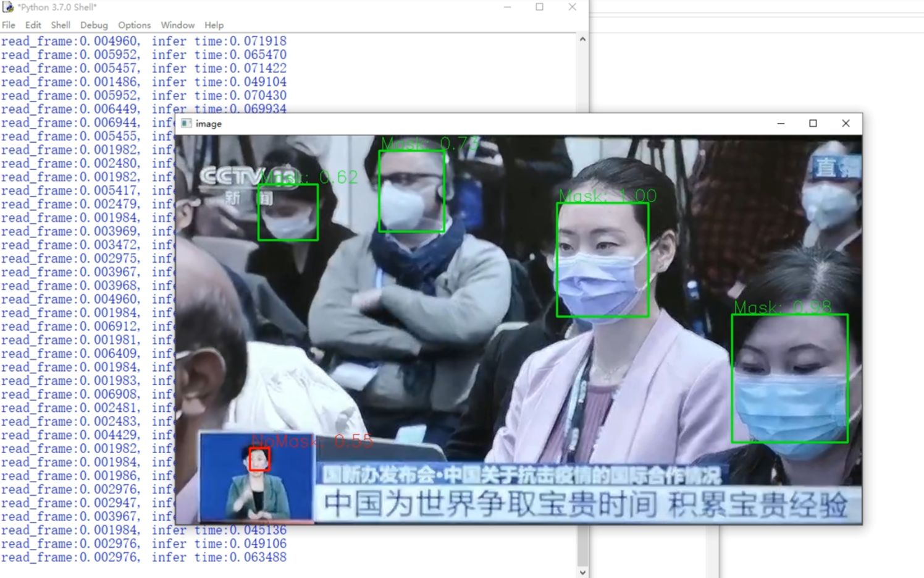The height and width of the screenshot is (578, 924).
Task: Click the small icon in the image window title bar
Action: 185,124
